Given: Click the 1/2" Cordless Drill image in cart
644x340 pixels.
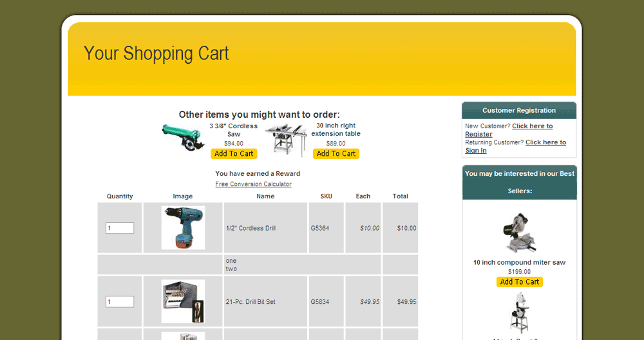Looking at the screenshot, I should (x=183, y=228).
